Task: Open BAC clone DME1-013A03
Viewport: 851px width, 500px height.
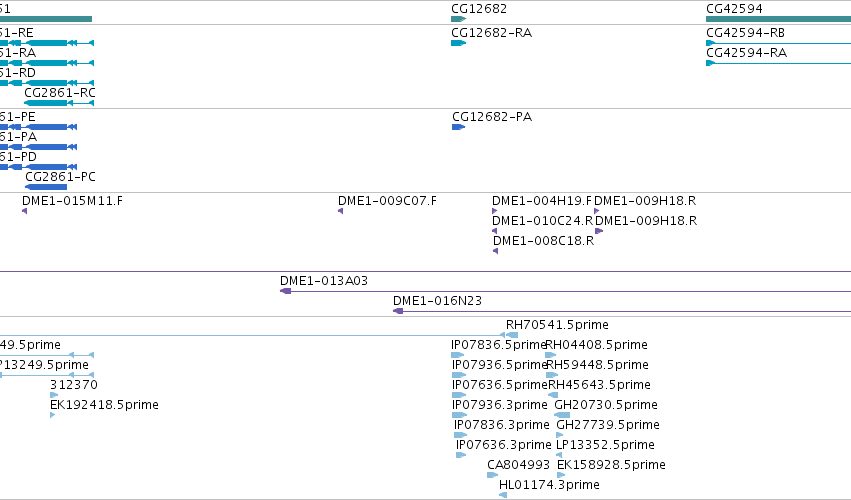Action: click(x=324, y=281)
